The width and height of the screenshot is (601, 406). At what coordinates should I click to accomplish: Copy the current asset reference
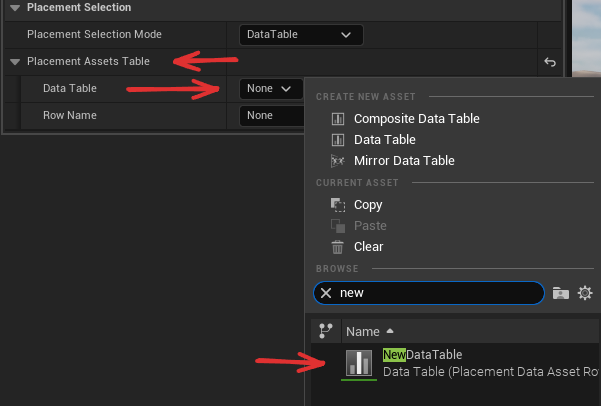point(367,205)
